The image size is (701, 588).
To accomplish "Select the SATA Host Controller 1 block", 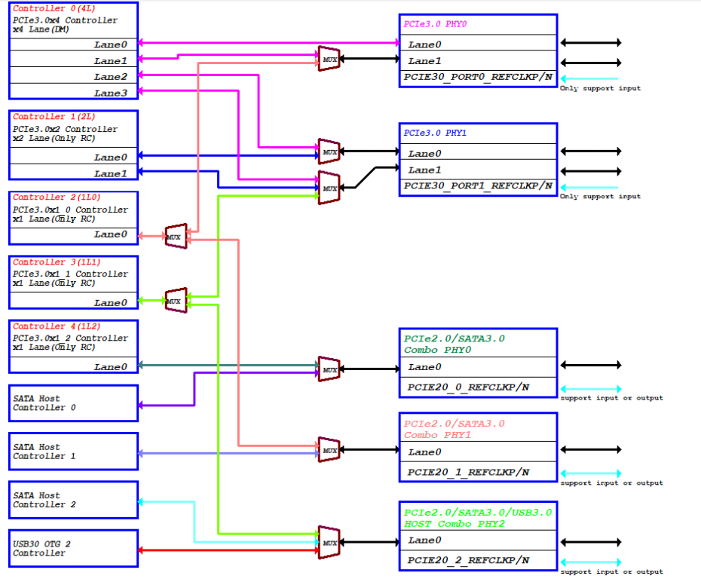I will [x=73, y=452].
